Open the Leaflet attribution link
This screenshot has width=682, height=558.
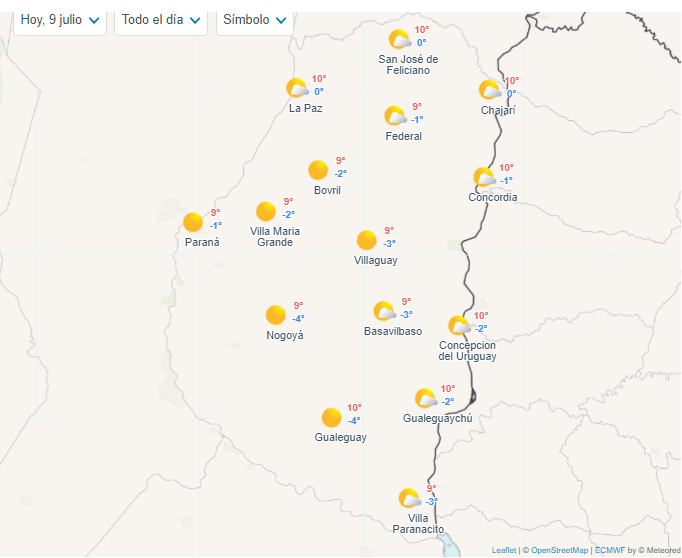click(x=504, y=550)
